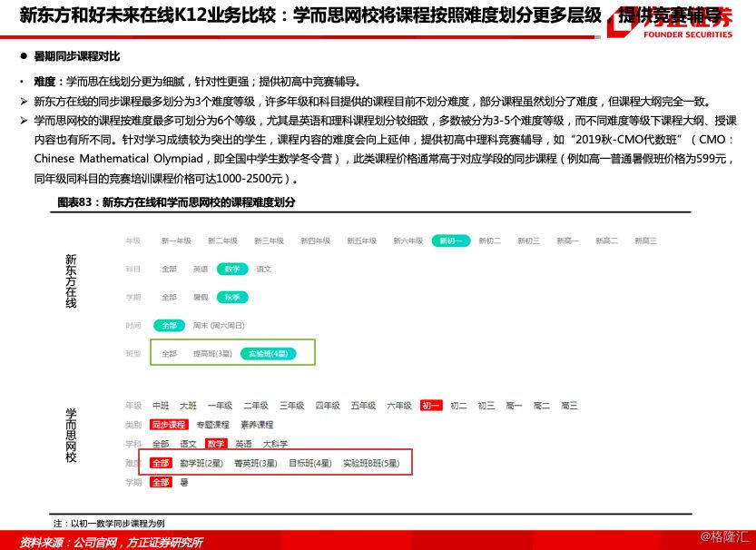Screen dimensions: 756x550
Task: Choose 新三年级 grade option
Action: coord(269,241)
